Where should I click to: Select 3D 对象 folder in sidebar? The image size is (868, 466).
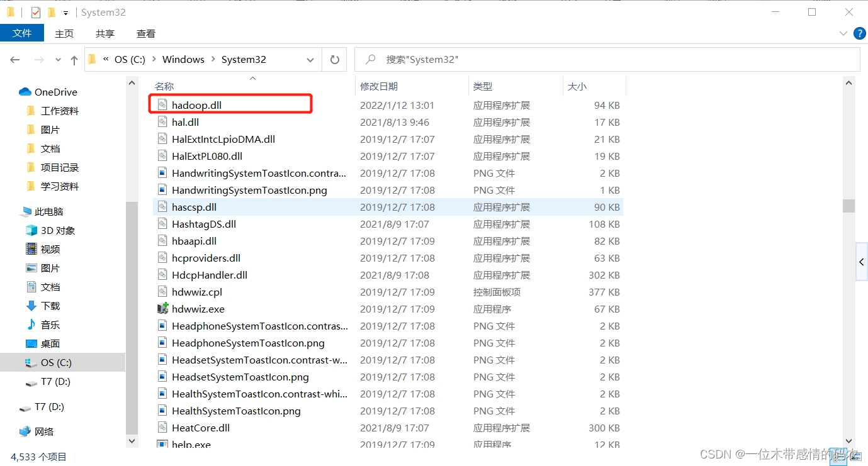tap(57, 230)
